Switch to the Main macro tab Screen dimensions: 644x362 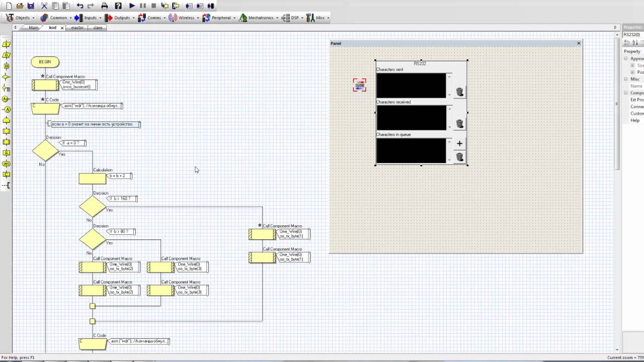[x=33, y=28]
